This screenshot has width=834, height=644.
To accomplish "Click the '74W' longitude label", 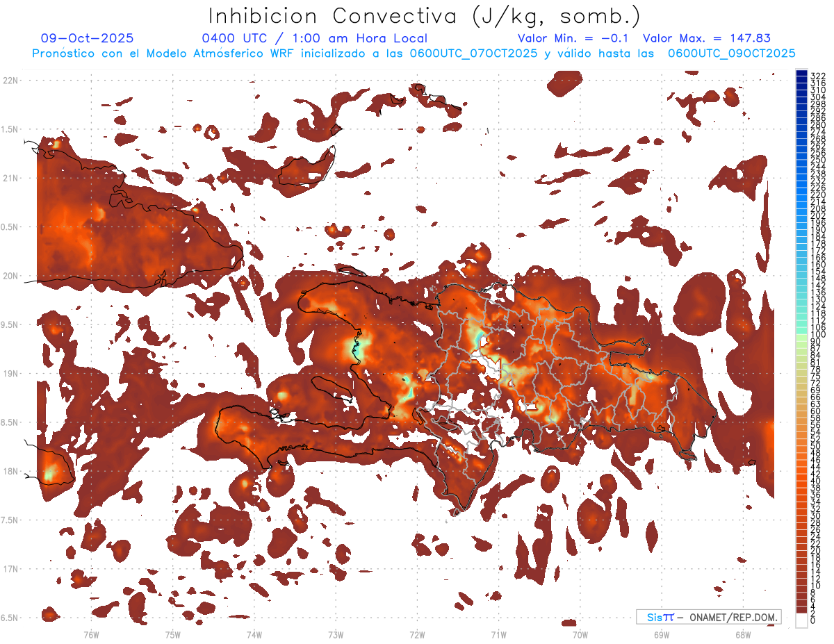I will coord(254,634).
